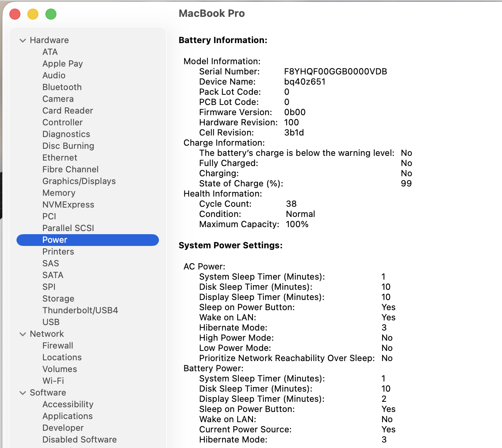Image resolution: width=502 pixels, height=448 pixels.
Task: Click Prioritize Network Reachability Over Sleep label
Action: [x=287, y=358]
